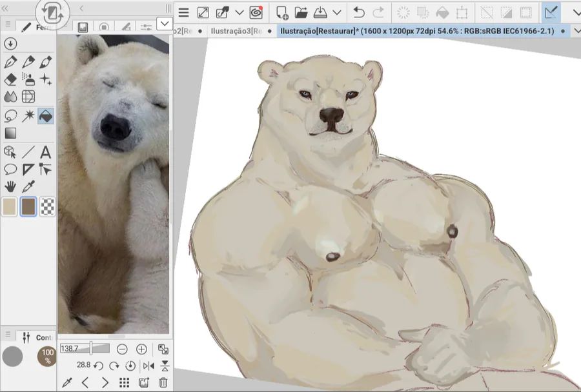
Task: Select the brown sub drawing color swatch
Action: pyautogui.click(x=28, y=206)
